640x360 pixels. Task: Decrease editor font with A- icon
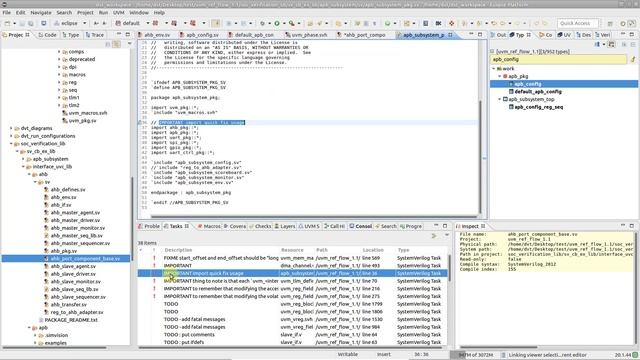click(104, 23)
